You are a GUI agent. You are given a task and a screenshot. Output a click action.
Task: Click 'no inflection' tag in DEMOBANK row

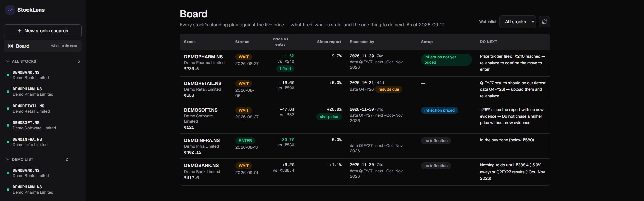tap(436, 166)
